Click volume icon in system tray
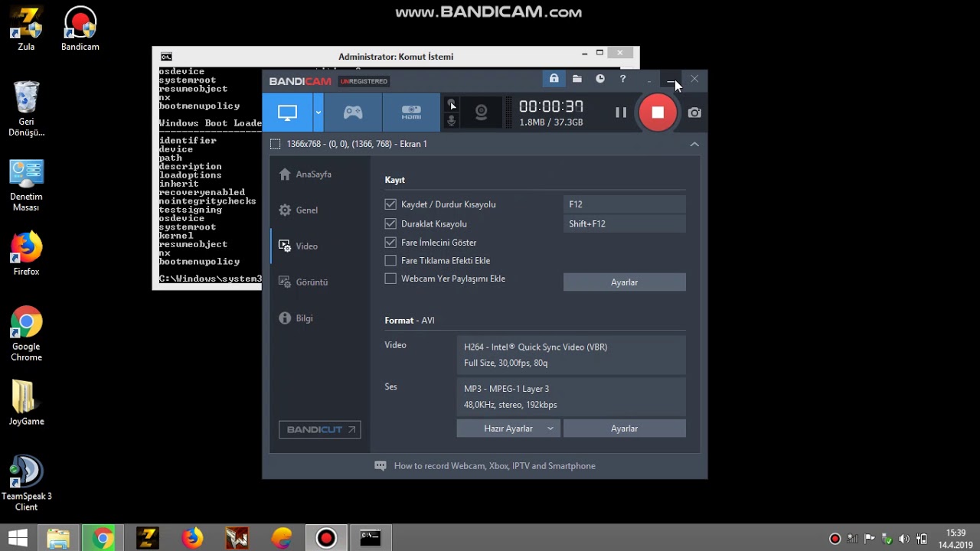Viewport: 980px width, 551px height. pos(904,539)
